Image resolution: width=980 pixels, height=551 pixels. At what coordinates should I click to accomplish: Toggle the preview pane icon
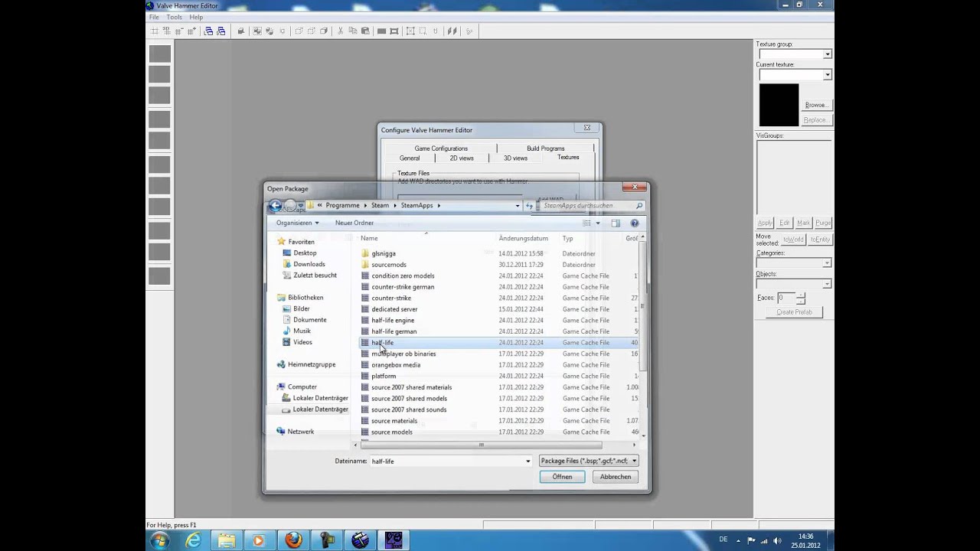pyautogui.click(x=616, y=223)
